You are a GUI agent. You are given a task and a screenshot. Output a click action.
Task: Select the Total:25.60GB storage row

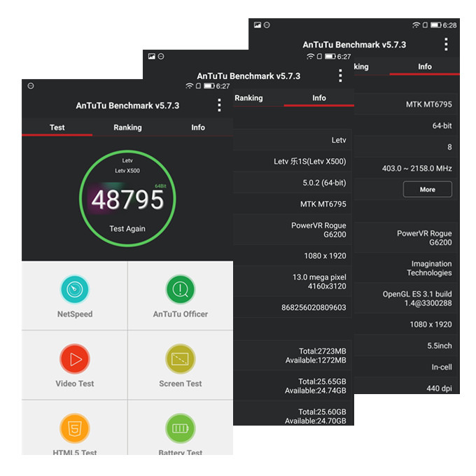(x=293, y=414)
